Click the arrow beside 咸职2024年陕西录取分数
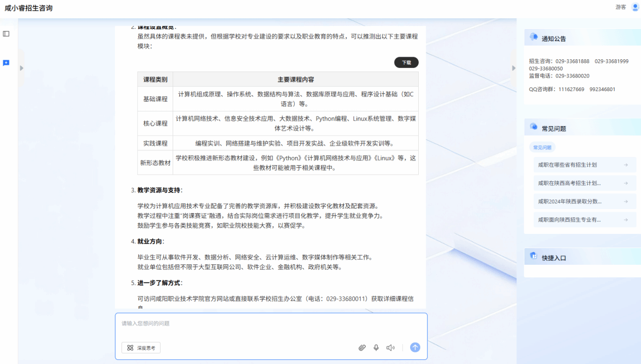 pyautogui.click(x=626, y=201)
